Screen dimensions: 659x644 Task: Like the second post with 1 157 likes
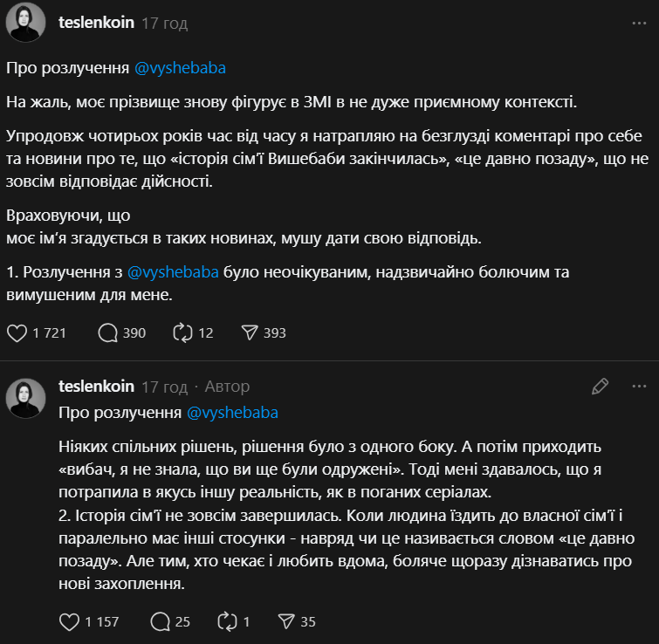[x=69, y=621]
